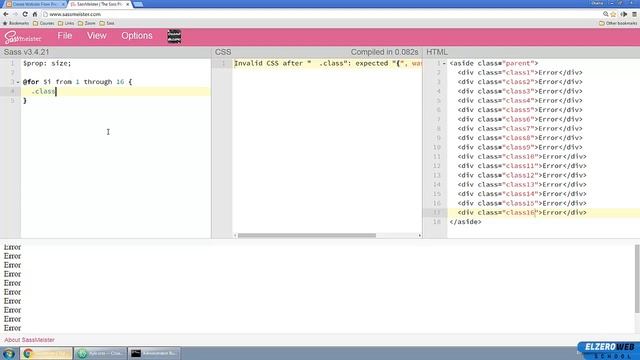
Task: Open a new browser tab
Action: pyautogui.click(x=138, y=4)
